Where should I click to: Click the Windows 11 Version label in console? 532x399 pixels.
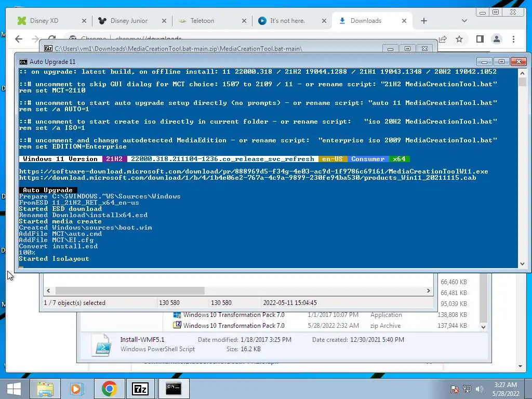[x=60, y=159]
